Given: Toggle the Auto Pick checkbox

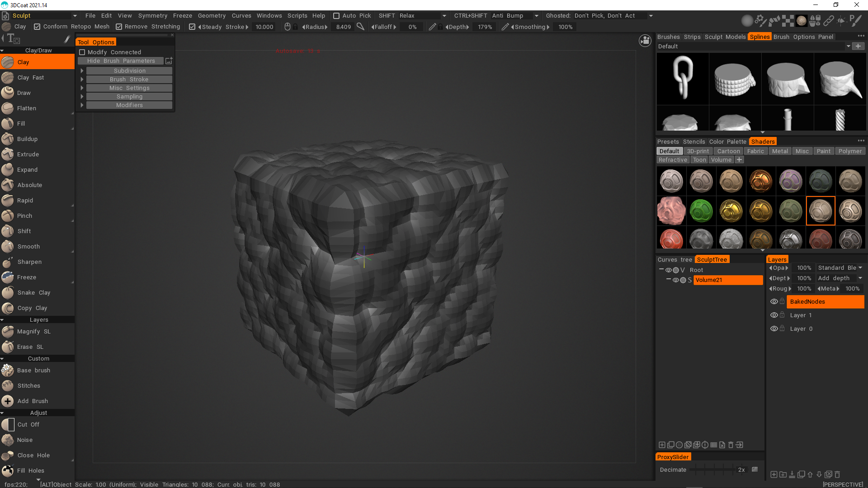Looking at the screenshot, I should tap(336, 16).
